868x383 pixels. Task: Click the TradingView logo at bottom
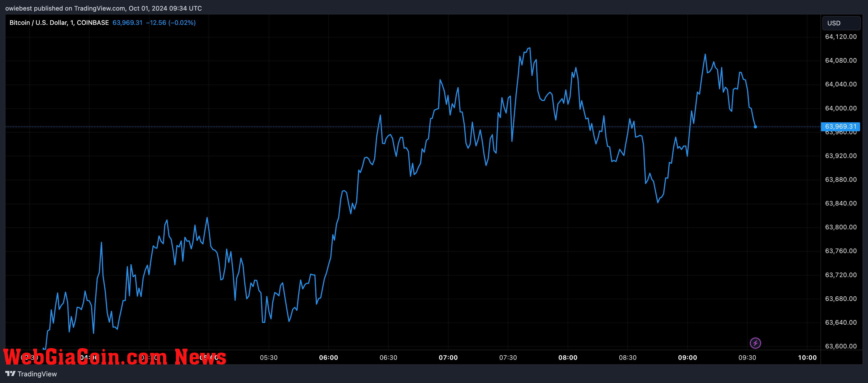point(31,374)
